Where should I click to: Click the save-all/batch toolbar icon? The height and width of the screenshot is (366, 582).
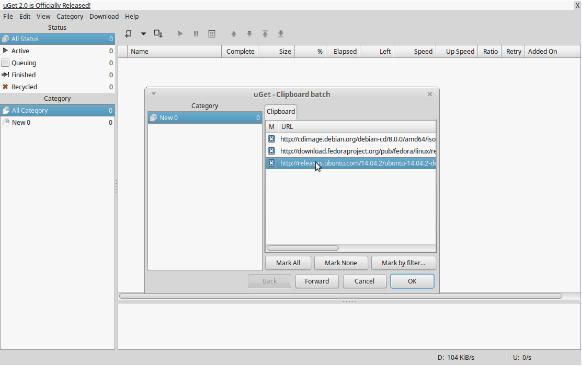[x=158, y=34]
